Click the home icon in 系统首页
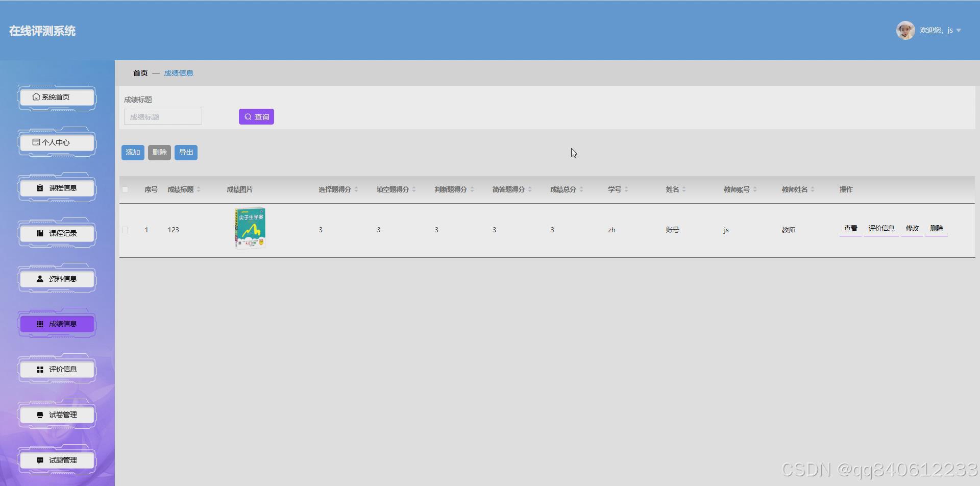This screenshot has width=980, height=486. click(x=36, y=96)
